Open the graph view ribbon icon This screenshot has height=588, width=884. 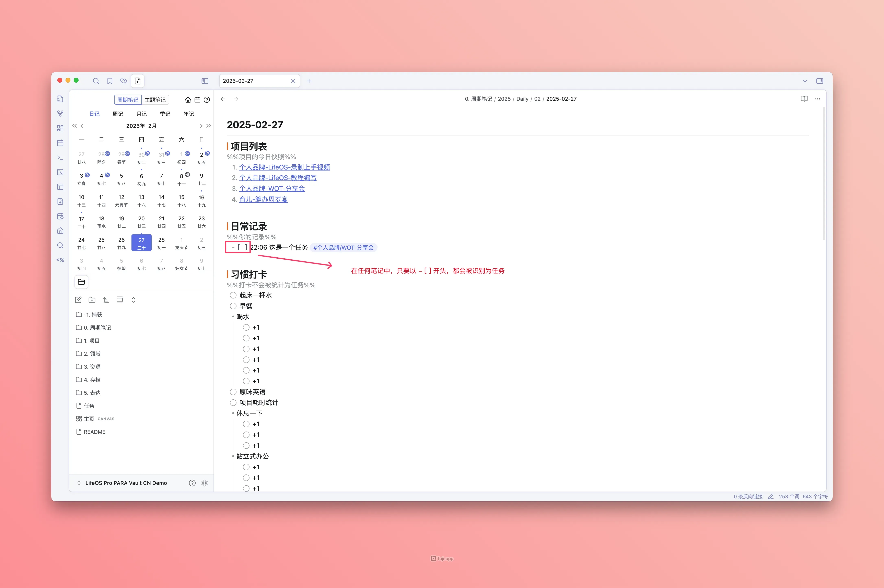(x=60, y=113)
